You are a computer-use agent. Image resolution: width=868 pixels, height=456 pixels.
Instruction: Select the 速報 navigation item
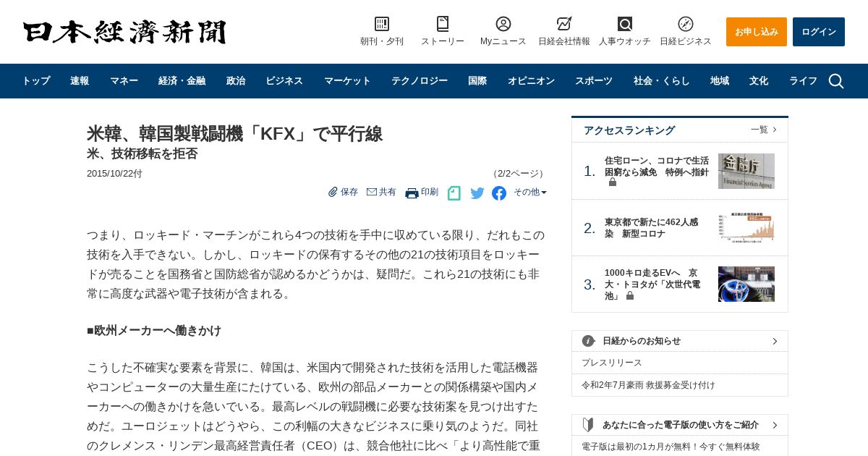[80, 81]
